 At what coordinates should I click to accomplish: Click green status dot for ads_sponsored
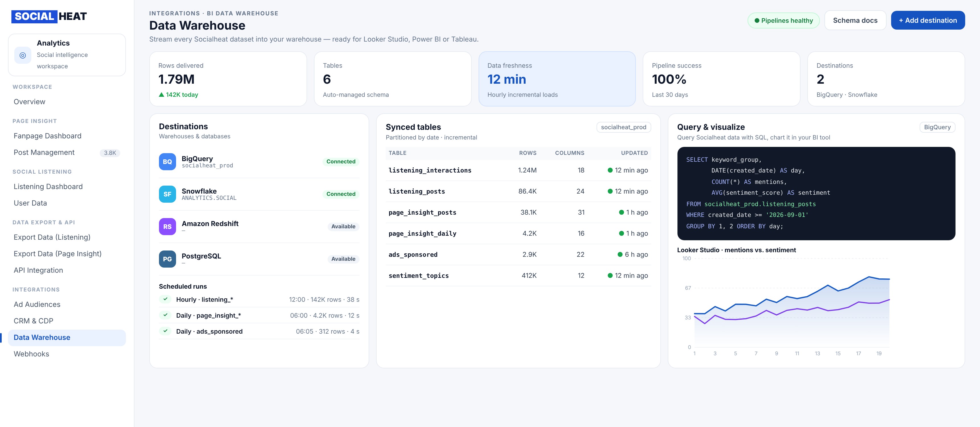tap(620, 255)
